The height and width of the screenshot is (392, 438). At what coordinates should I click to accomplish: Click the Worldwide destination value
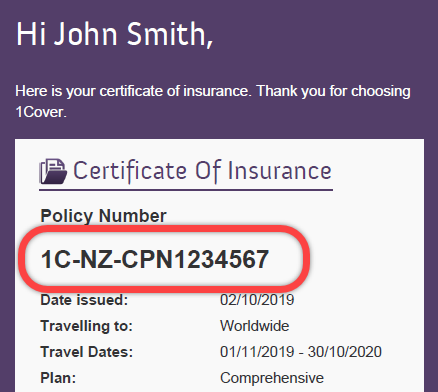click(x=255, y=326)
